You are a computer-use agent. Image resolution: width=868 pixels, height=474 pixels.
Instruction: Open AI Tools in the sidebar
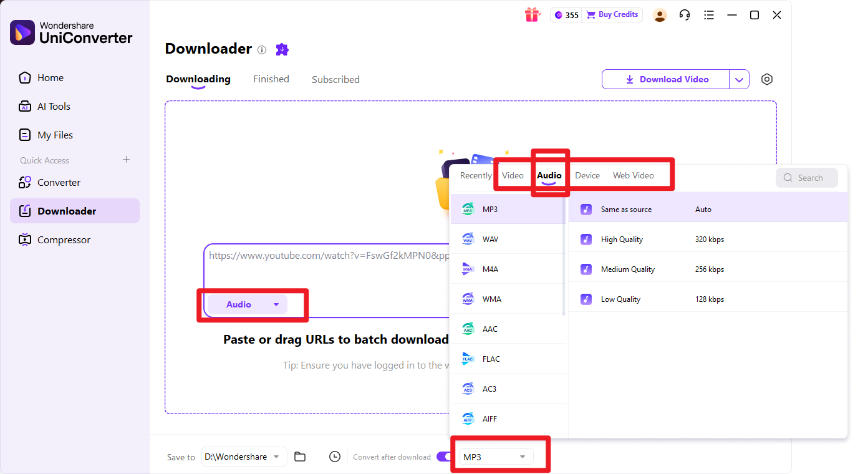75,107
